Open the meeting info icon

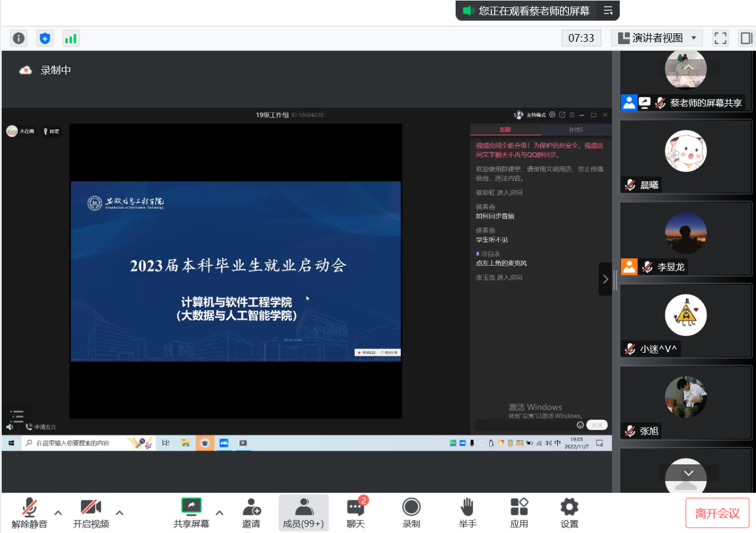coord(19,38)
